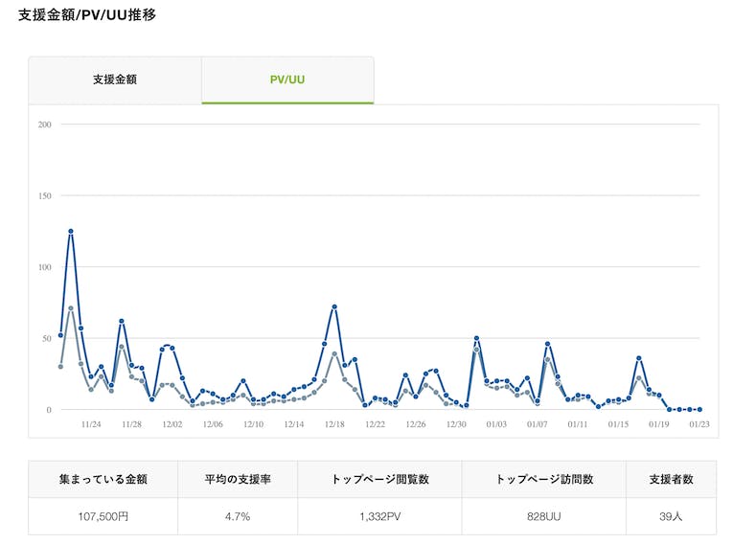Click the 828UU visitors value
The height and width of the screenshot is (544, 756).
(543, 516)
